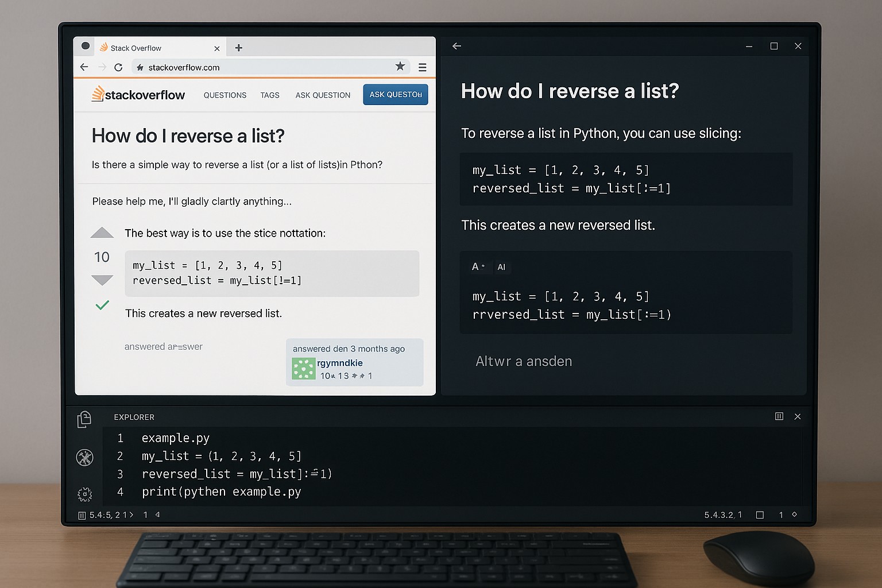882x588 pixels.
Task: Switch to the TAGS menu item
Action: tap(270, 95)
